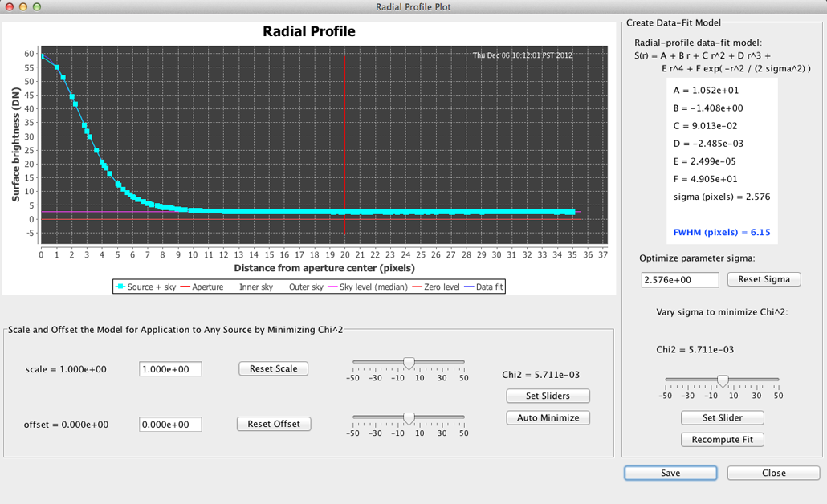Run Auto Minimize for Chi^2
The height and width of the screenshot is (504, 827).
(x=548, y=417)
